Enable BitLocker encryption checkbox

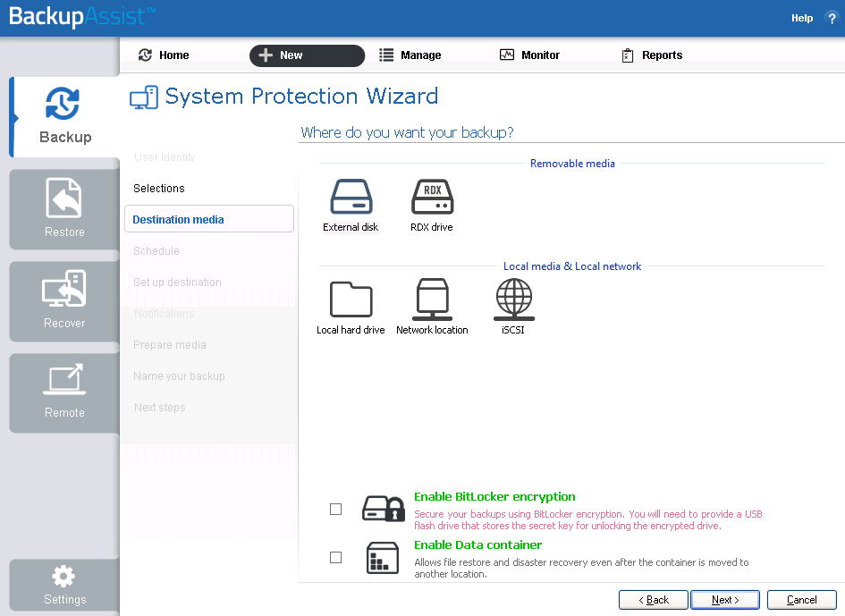(x=335, y=508)
